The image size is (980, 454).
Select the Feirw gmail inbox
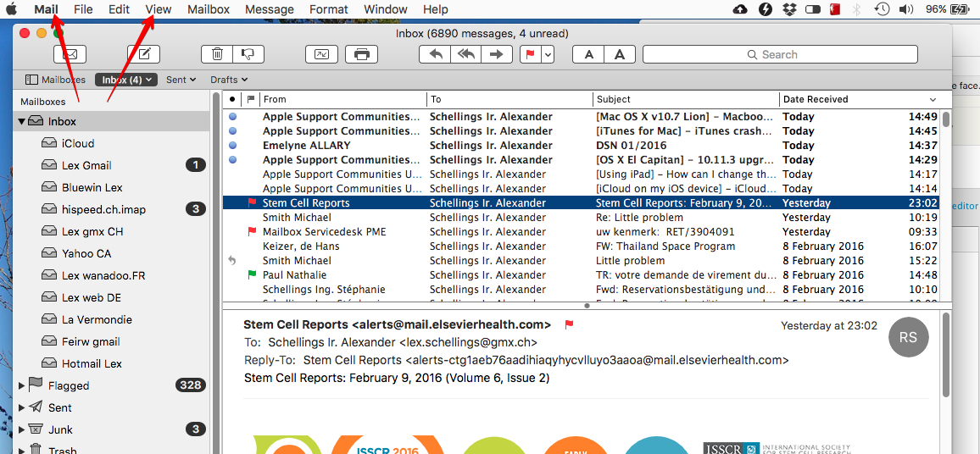point(111,341)
